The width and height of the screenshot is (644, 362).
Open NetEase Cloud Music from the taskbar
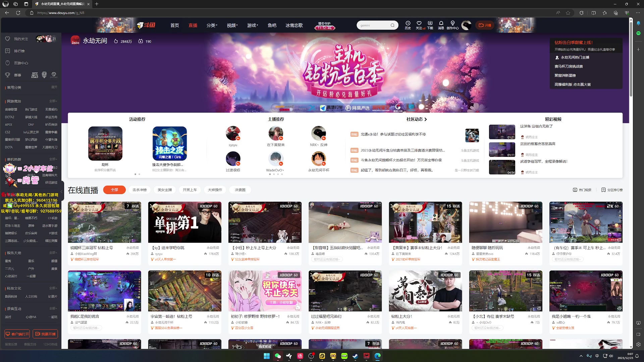tap(300, 356)
